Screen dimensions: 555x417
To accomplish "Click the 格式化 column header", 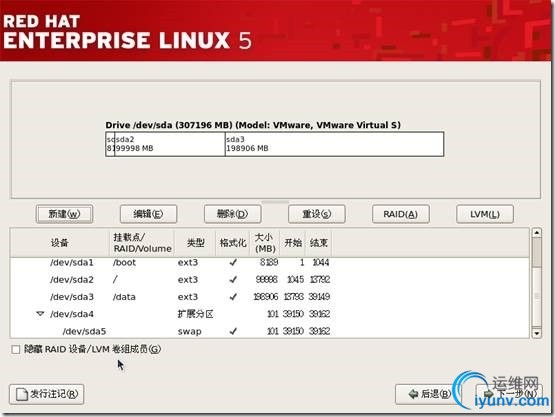I will [233, 243].
